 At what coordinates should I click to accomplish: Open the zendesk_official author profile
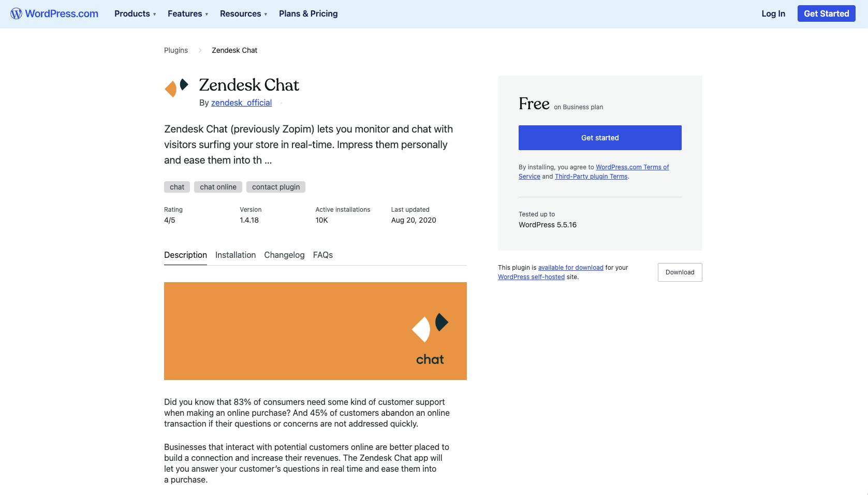click(241, 103)
